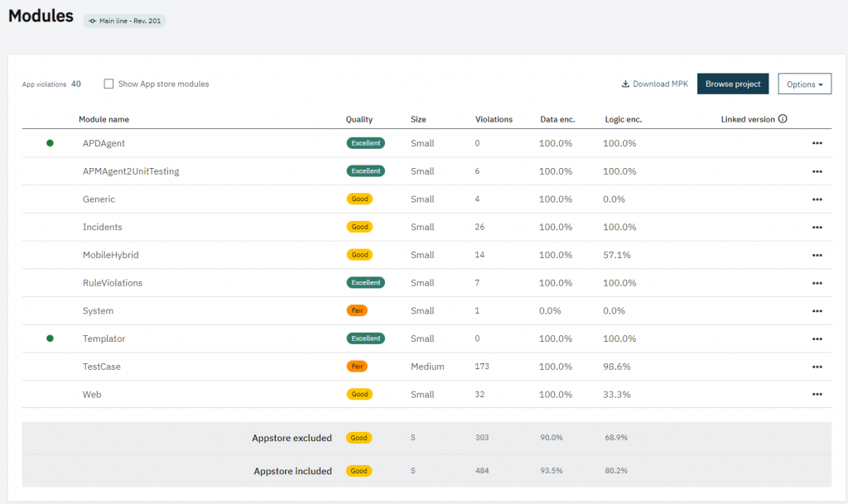Image resolution: width=848 pixels, height=504 pixels.
Task: Open the three-dot menu for Generic module
Action: coord(817,199)
